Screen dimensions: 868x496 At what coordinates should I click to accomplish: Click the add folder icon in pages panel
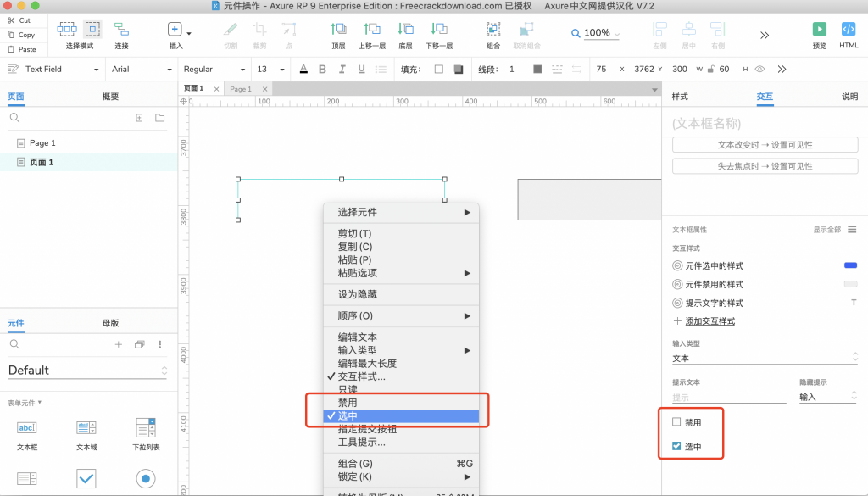pyautogui.click(x=159, y=118)
